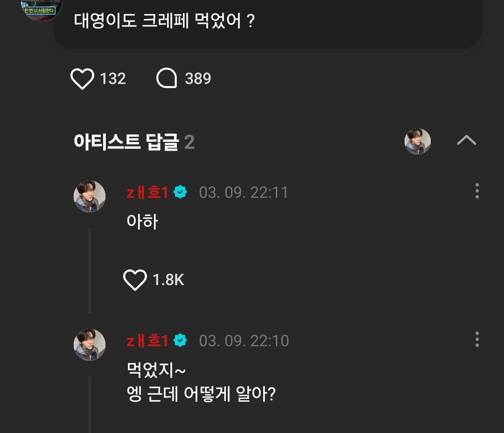The height and width of the screenshot is (433, 504).
Task: Open the three-dot menu on the 22:11 reply
Action: [x=477, y=191]
